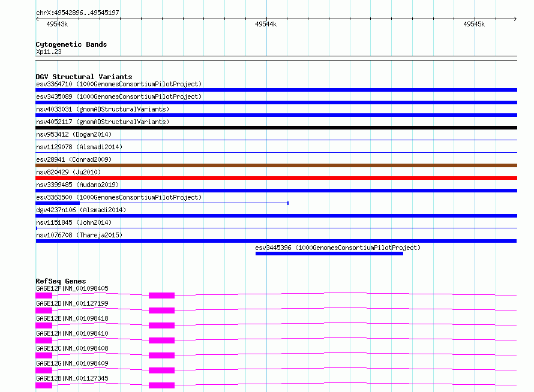Image resolution: width=534 pixels, height=392 pixels.
Task: Open variant label nsv953412 (Dogan2014)
Action: (x=74, y=134)
